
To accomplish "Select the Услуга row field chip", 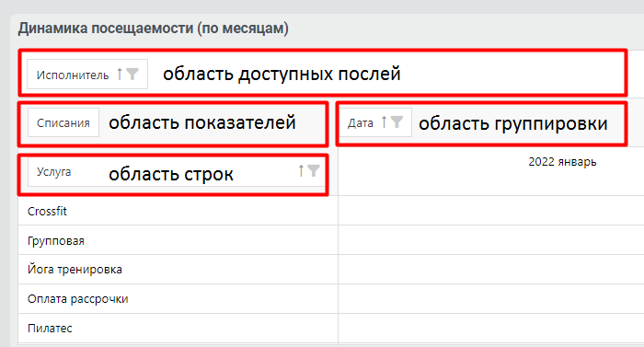I will click(176, 172).
